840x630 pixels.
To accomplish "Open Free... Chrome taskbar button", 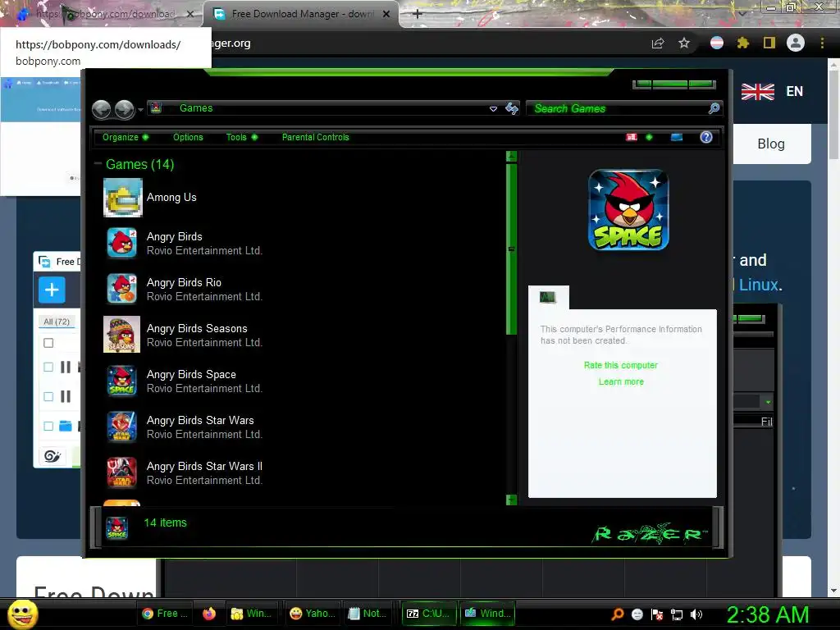I will click(164, 614).
